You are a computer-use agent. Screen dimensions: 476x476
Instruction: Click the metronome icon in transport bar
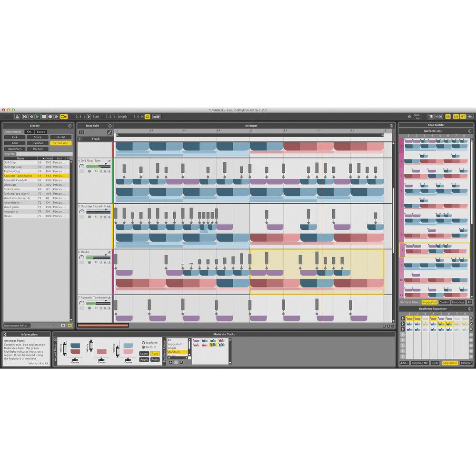17,116
